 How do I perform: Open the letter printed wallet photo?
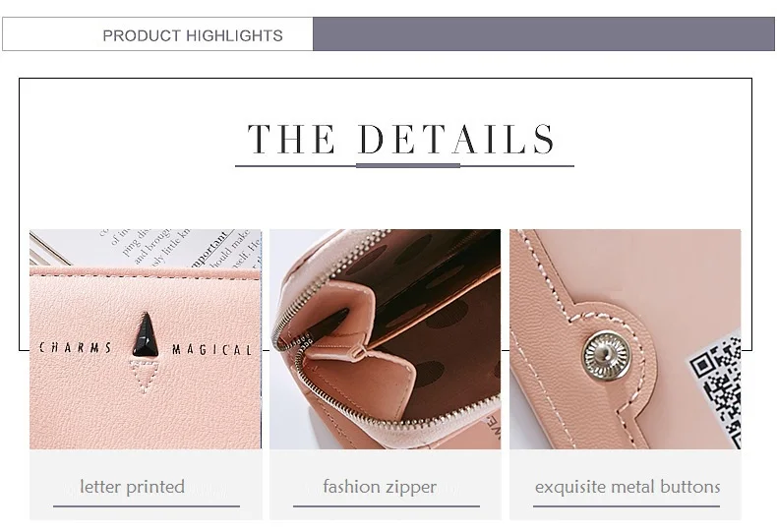[146, 339]
